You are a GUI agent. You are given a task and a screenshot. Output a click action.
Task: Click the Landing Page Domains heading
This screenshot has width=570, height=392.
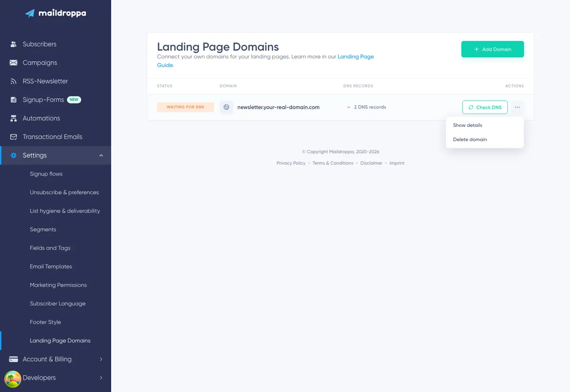point(218,47)
